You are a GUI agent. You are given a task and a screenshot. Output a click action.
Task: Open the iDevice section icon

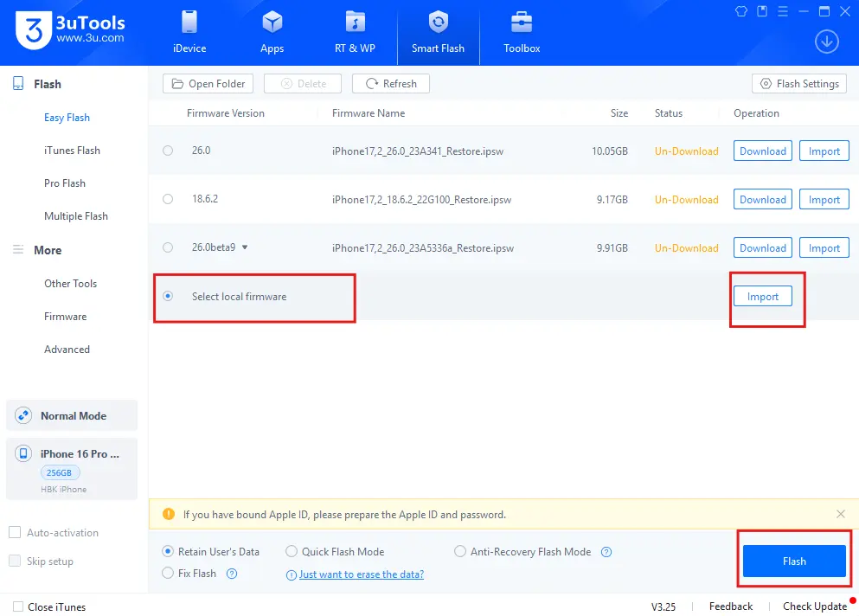coord(190,22)
